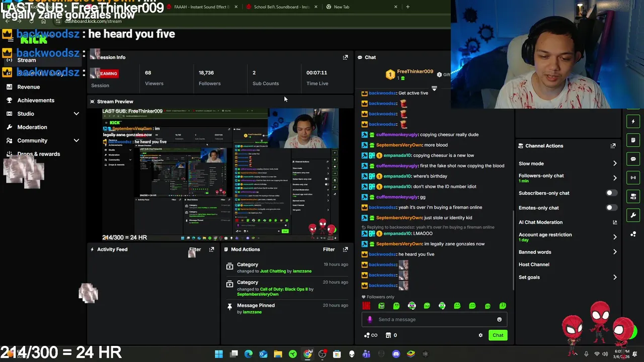This screenshot has width=644, height=362.
Task: Click in the Send a message field
Action: (435, 319)
